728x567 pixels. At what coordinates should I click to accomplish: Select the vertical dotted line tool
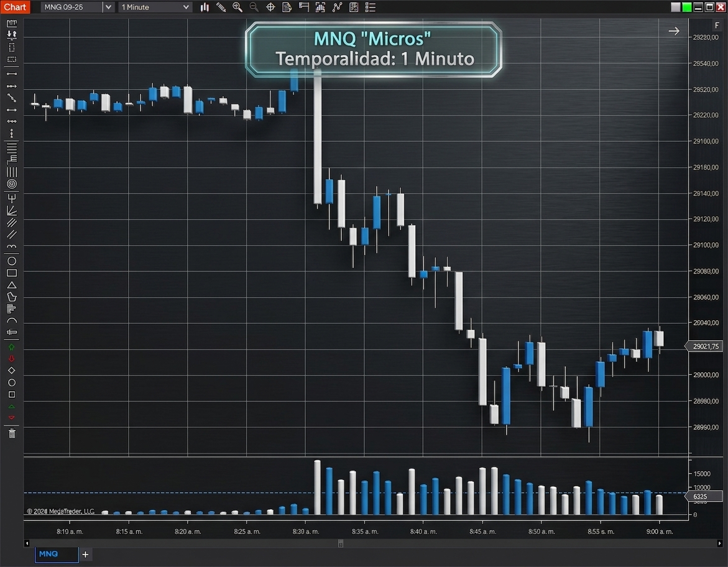[12, 134]
